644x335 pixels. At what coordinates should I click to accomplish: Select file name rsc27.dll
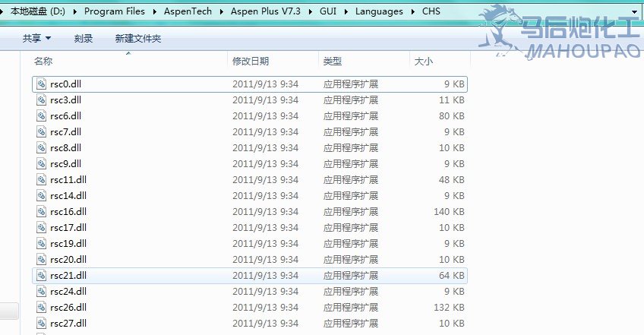(68, 324)
